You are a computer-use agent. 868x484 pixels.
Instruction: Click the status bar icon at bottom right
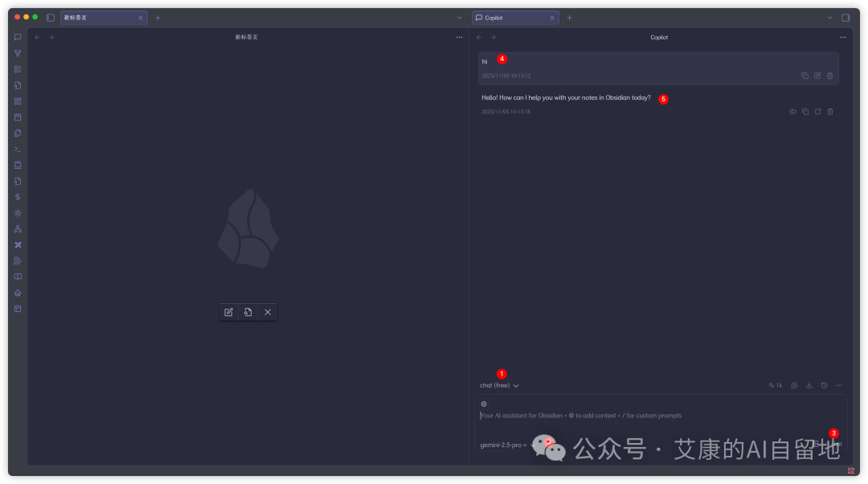pyautogui.click(x=851, y=470)
